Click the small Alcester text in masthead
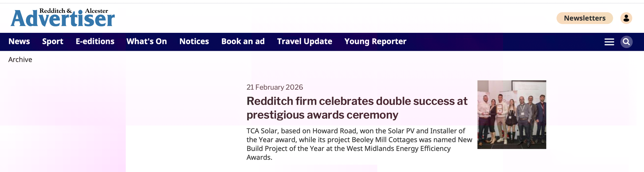Viewport: 644px width, 172px height. [97, 11]
